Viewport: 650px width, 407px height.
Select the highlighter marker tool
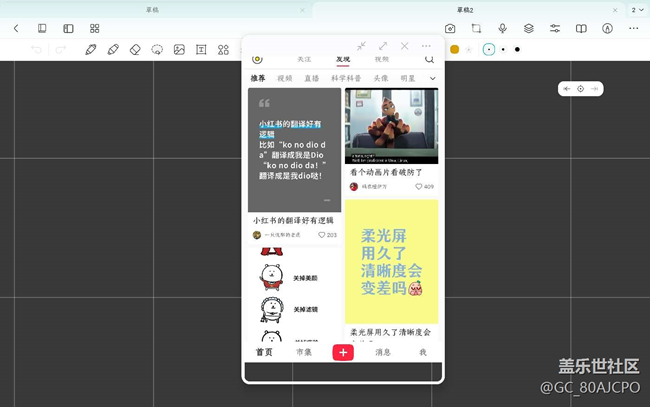pyautogui.click(x=113, y=50)
